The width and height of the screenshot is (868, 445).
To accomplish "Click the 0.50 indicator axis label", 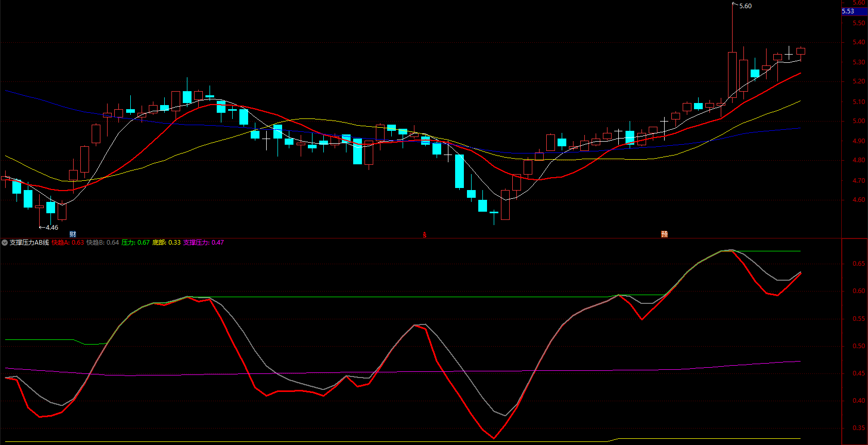I will tap(859, 346).
